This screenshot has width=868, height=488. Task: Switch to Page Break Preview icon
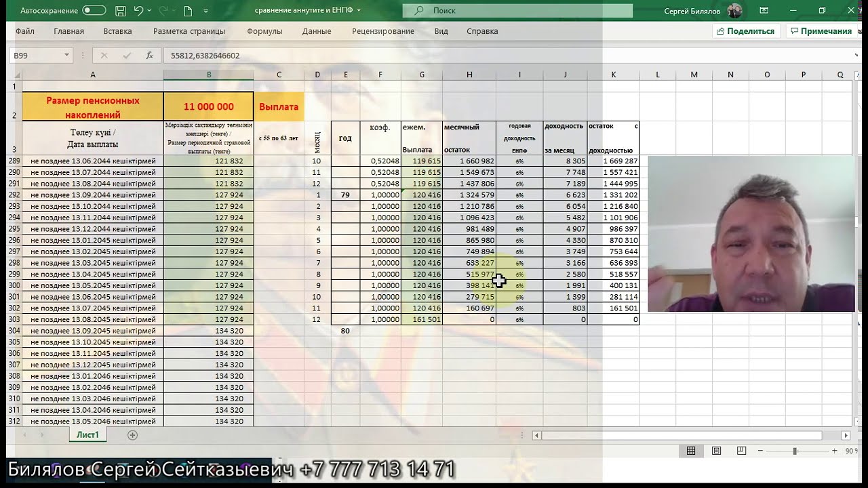[x=741, y=451]
